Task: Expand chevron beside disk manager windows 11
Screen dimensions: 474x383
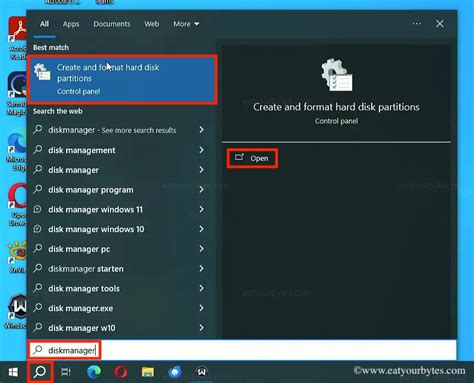Action: click(201, 209)
